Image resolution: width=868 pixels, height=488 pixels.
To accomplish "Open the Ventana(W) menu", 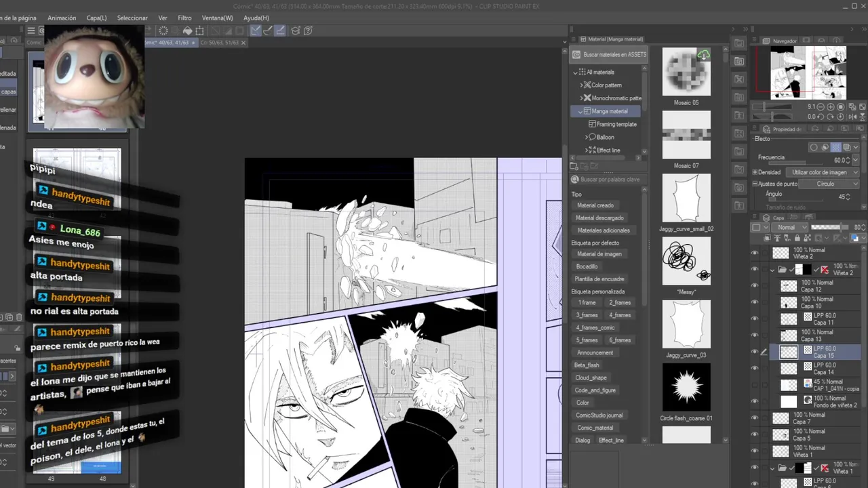I will 217,18.
